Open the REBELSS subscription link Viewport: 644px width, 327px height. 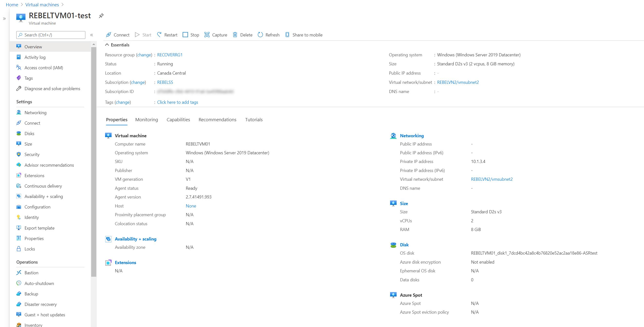click(x=165, y=82)
